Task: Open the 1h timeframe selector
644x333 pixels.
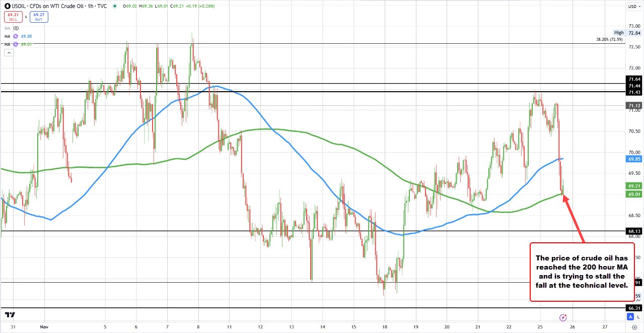Action: (x=90, y=6)
